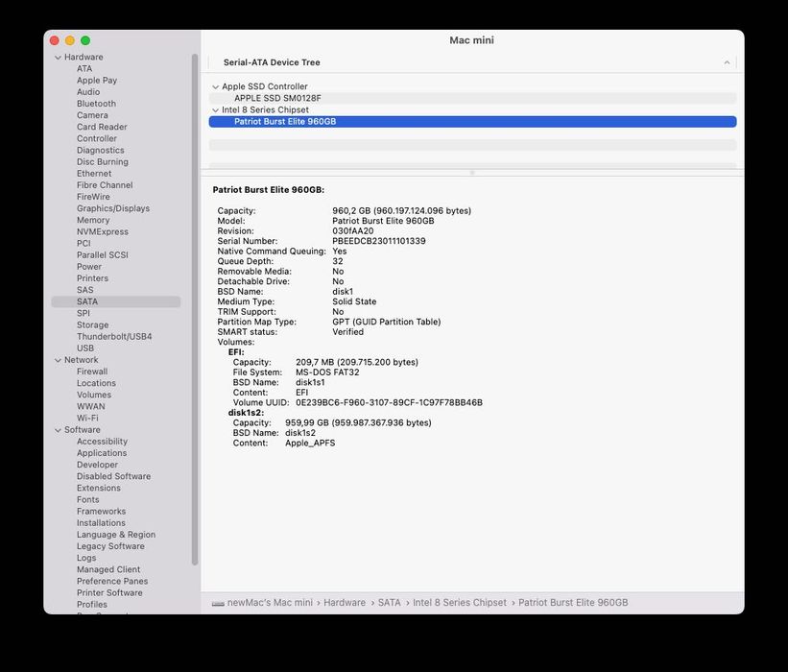Open USB in the sidebar
Screen dimensions: 788x672
click(84, 348)
